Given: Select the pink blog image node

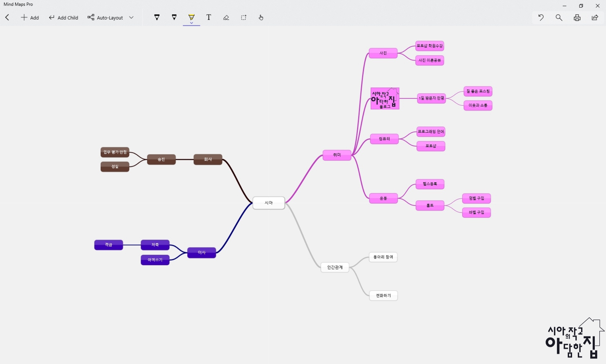Looking at the screenshot, I should [385, 99].
